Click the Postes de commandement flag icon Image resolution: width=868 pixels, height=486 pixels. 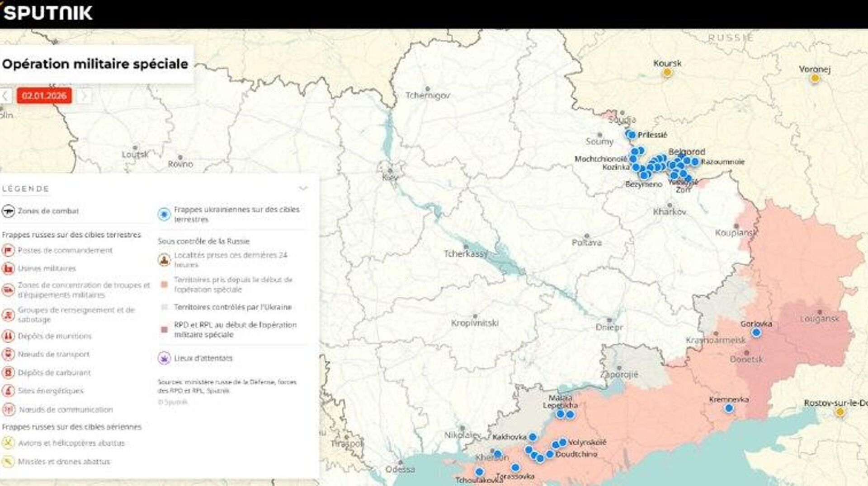click(8, 250)
